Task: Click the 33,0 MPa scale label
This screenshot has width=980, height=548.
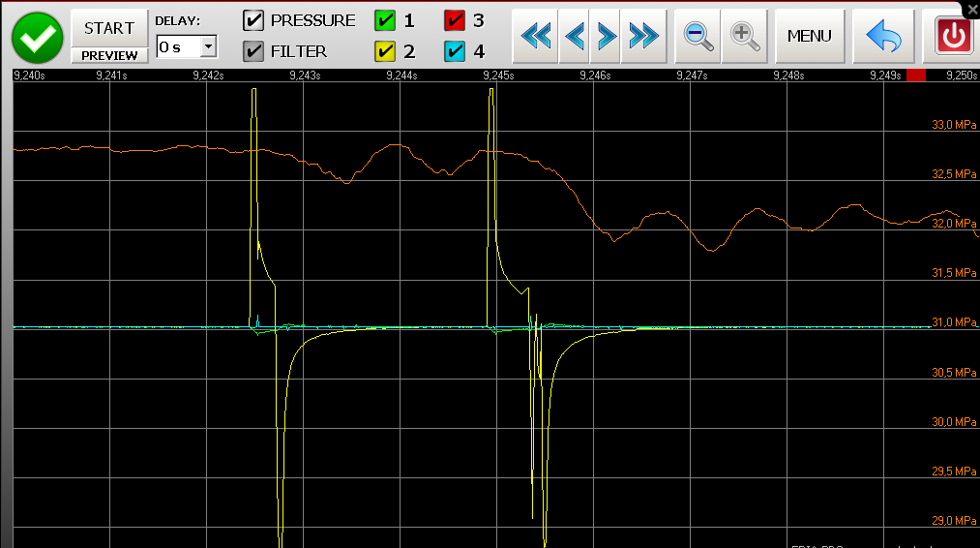Action: coord(954,125)
